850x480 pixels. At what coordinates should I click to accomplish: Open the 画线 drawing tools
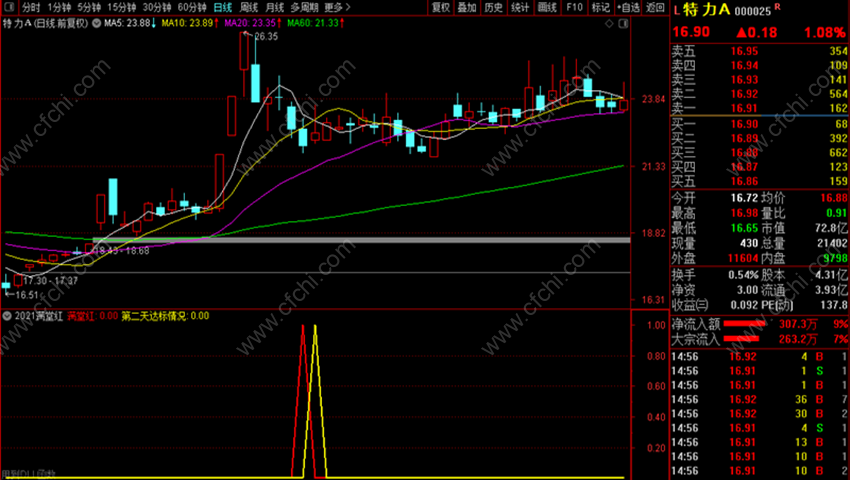point(547,8)
